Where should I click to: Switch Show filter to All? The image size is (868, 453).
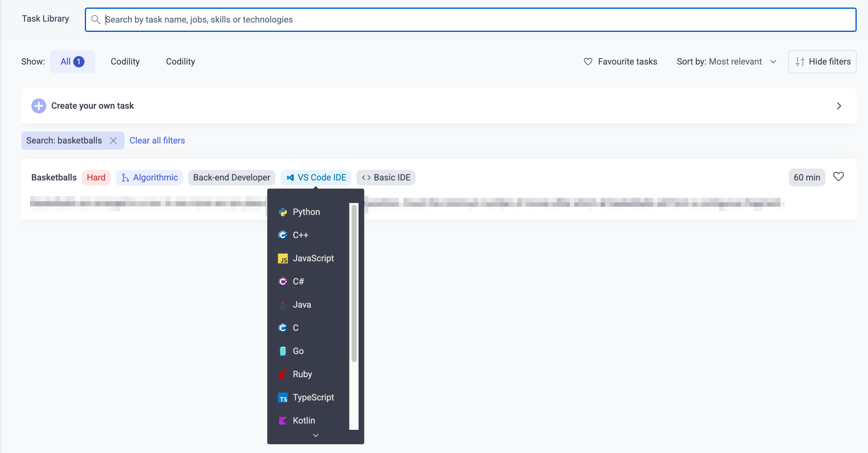tap(72, 61)
